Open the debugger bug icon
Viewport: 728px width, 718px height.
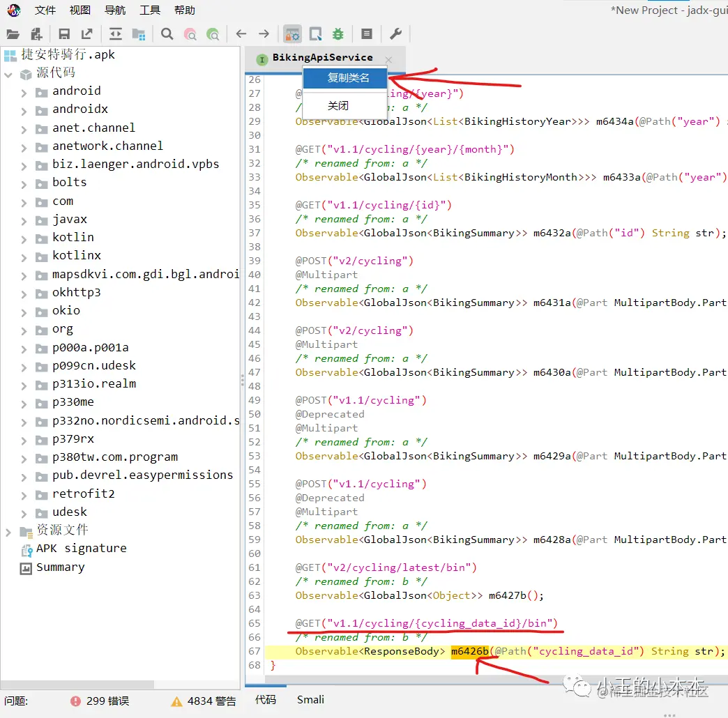click(338, 34)
